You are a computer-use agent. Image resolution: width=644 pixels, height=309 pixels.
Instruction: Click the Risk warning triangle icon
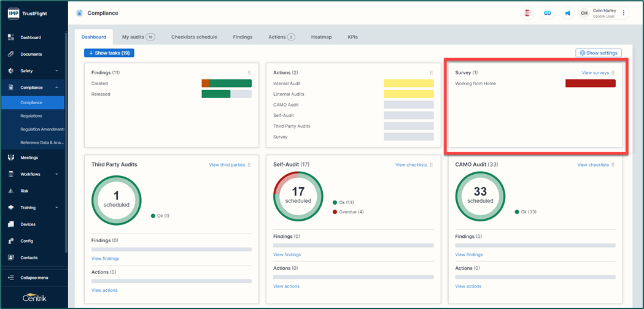coord(11,191)
